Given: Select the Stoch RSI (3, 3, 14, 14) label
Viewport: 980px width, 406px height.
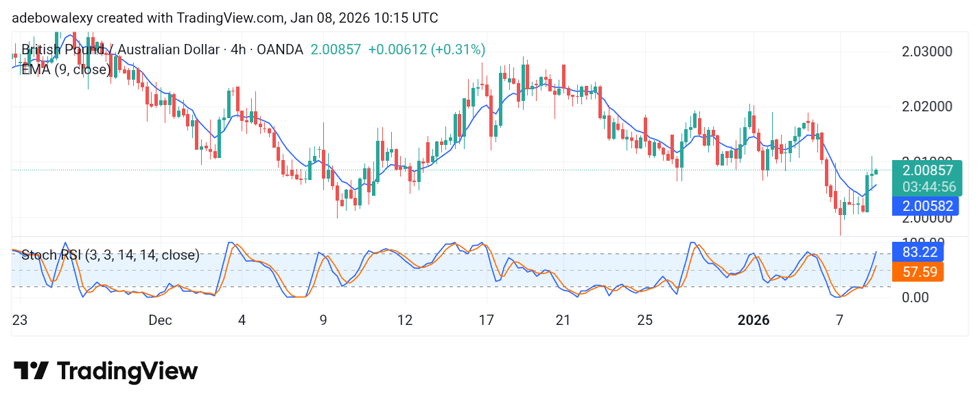Looking at the screenshot, I should pos(110,255).
